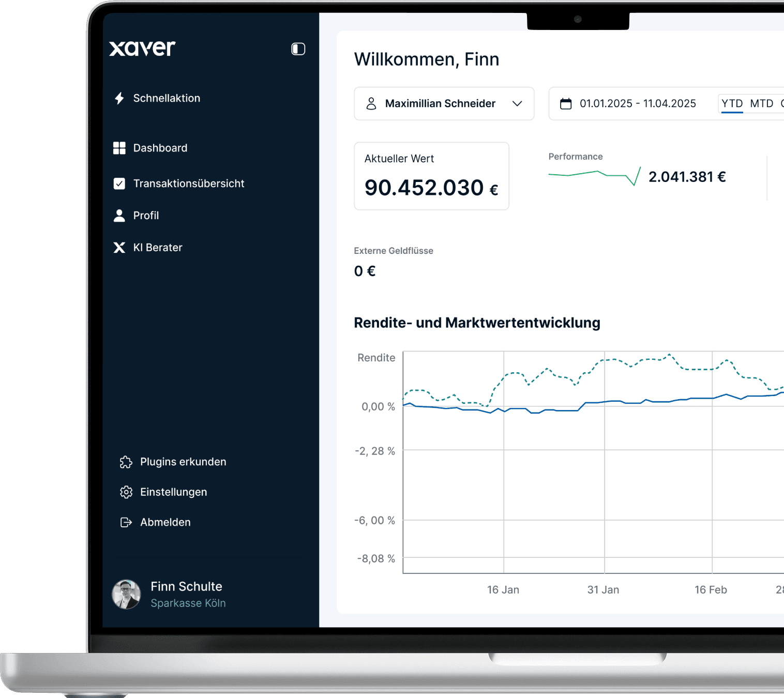Open the Maximillian Schneider client dropdown

(x=444, y=104)
